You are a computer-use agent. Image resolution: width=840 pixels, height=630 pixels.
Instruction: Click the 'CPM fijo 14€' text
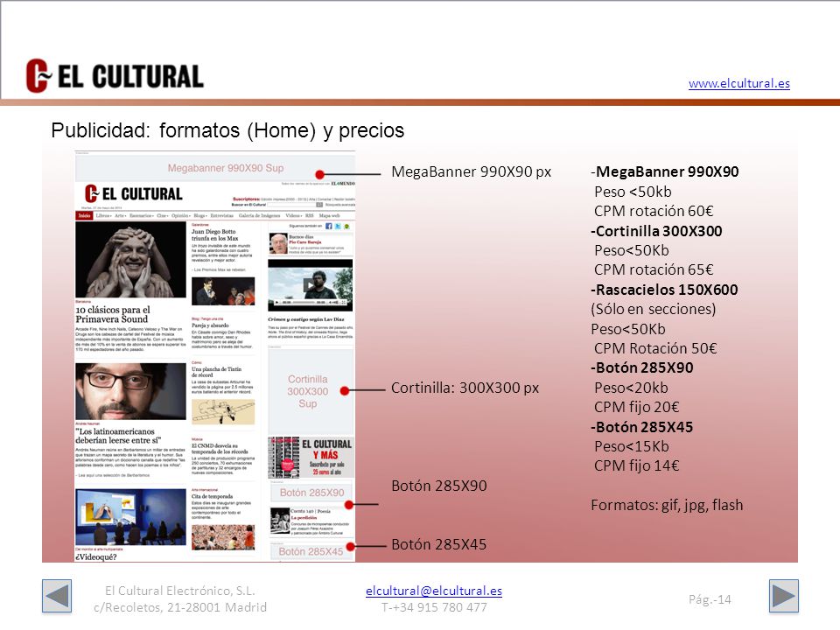point(636,465)
